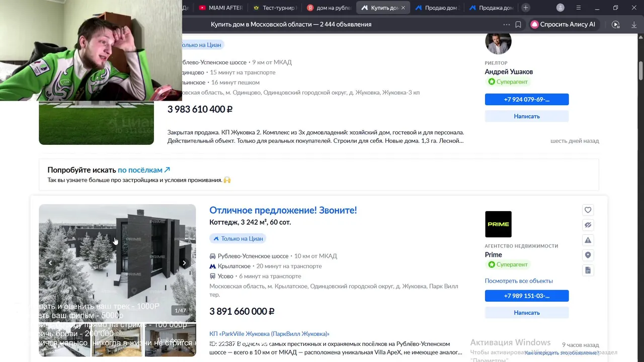This screenshot has width=644, height=362.
Task: Click 'Написать' under Андрей Ушаков
Action: click(x=527, y=116)
